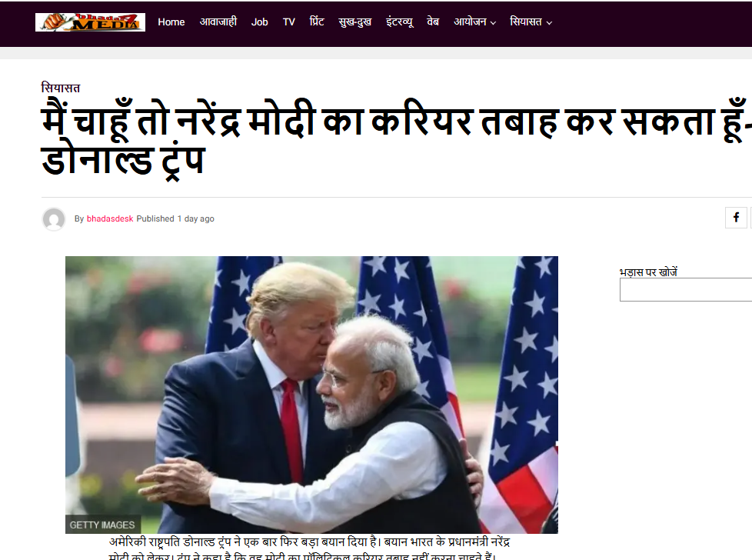Image resolution: width=752 pixels, height=560 pixels.
Task: Open the Home menu item
Action: coord(171,22)
